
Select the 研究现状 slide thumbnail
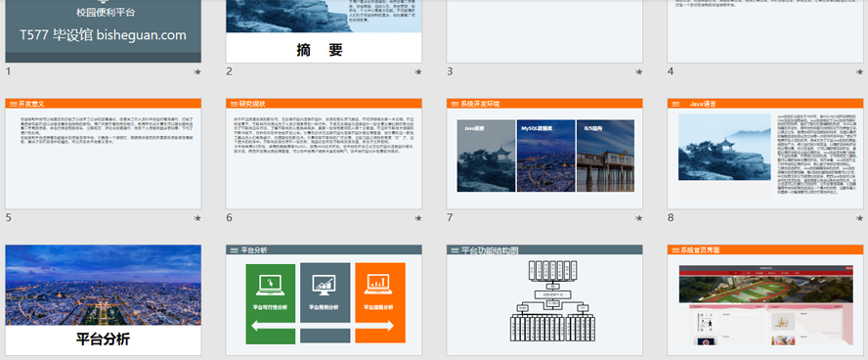(x=324, y=154)
